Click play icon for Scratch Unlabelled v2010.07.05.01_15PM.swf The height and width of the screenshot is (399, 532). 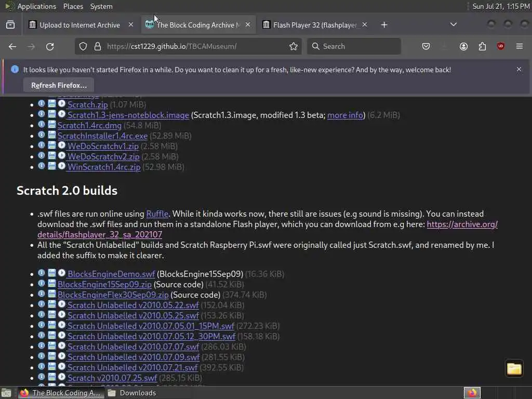pyautogui.click(x=62, y=325)
